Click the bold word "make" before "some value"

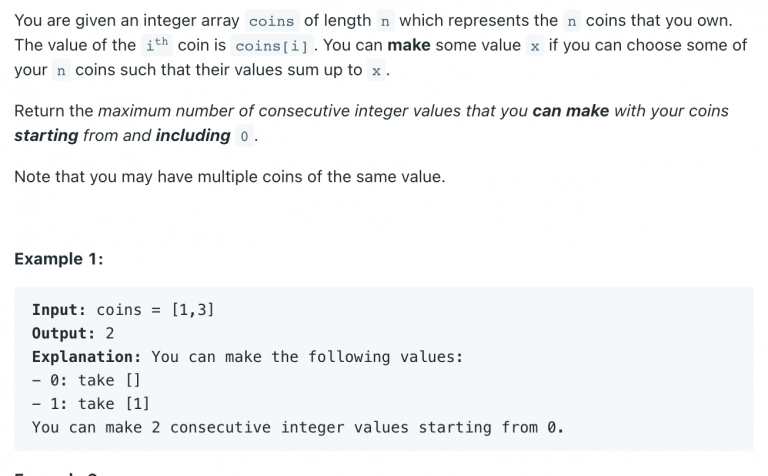pos(409,45)
